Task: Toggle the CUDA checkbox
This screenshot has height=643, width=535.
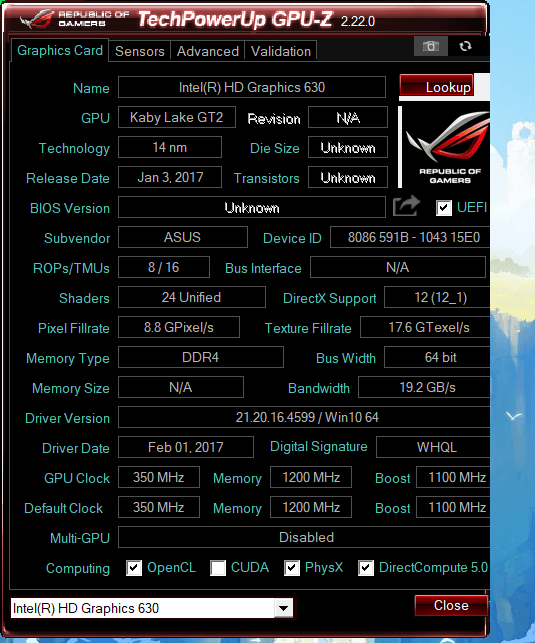Action: point(218,568)
